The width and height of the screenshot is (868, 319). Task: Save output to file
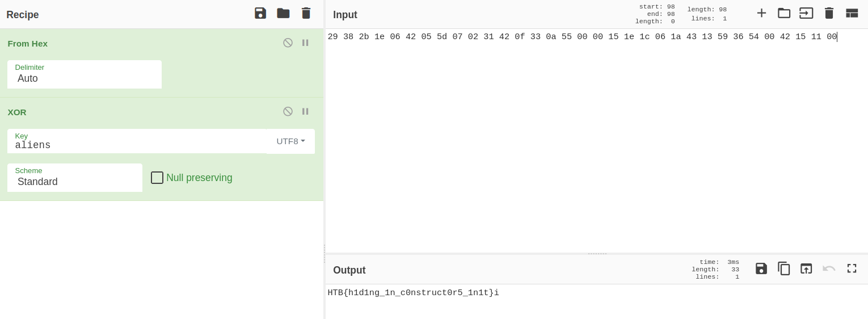pos(761,268)
